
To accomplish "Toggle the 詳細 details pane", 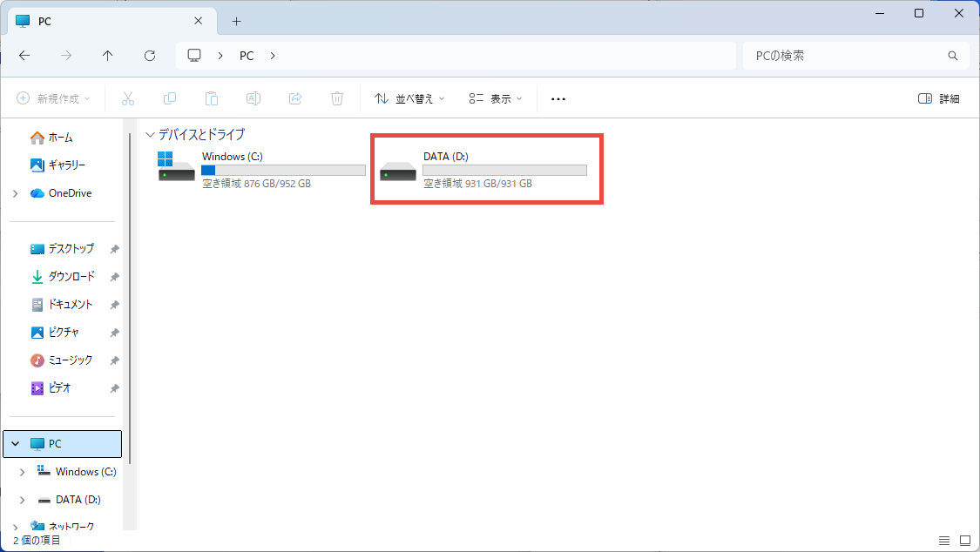I will (939, 98).
